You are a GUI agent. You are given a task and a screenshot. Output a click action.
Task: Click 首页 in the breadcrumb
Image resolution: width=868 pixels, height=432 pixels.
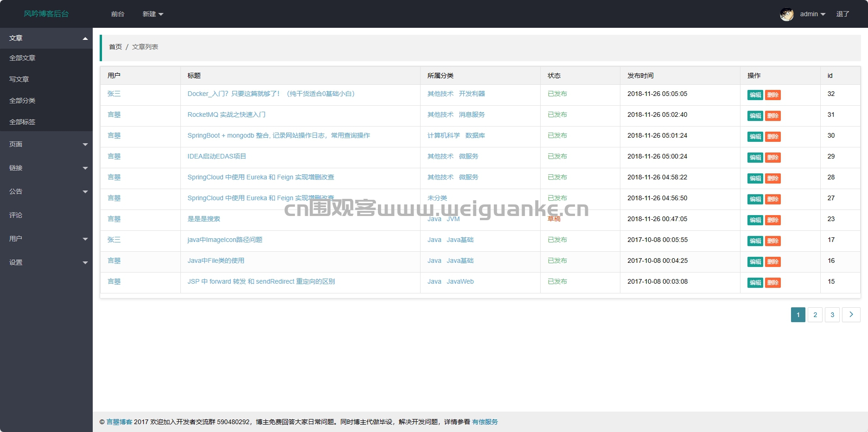(x=115, y=47)
